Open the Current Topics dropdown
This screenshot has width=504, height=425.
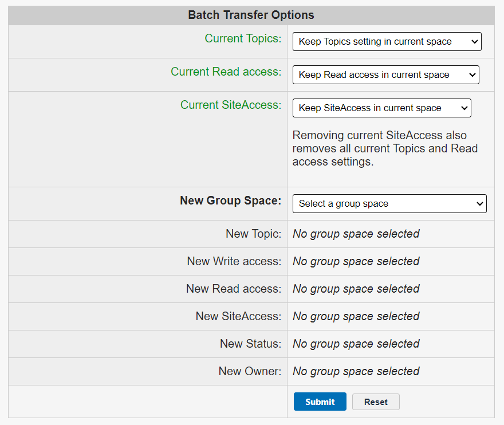tap(387, 41)
